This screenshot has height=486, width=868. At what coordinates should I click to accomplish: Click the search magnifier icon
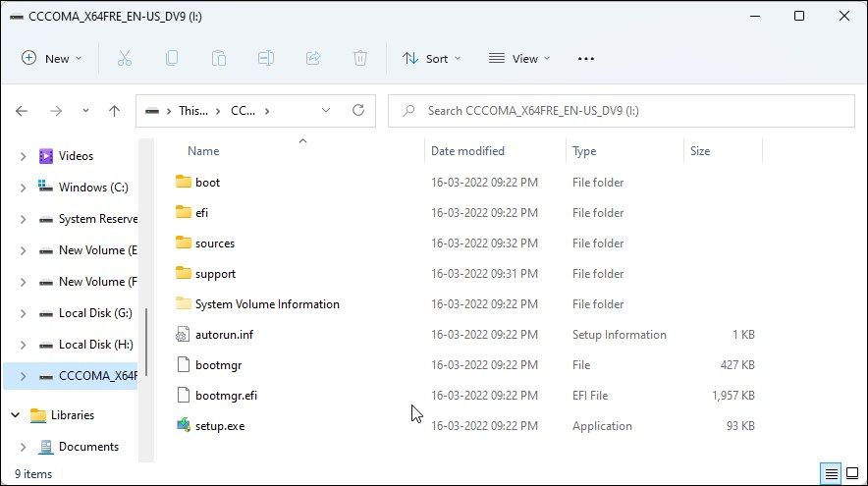(x=408, y=111)
